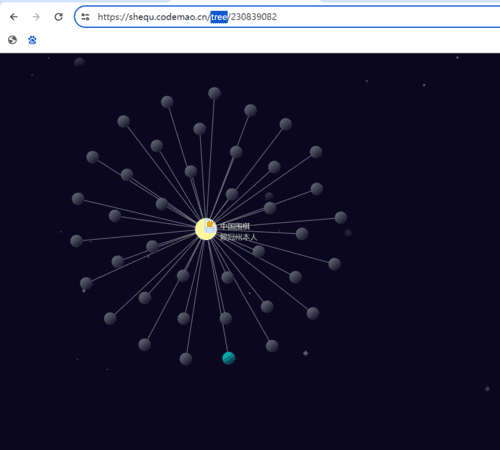Click the orange icon inside center node

(x=210, y=224)
